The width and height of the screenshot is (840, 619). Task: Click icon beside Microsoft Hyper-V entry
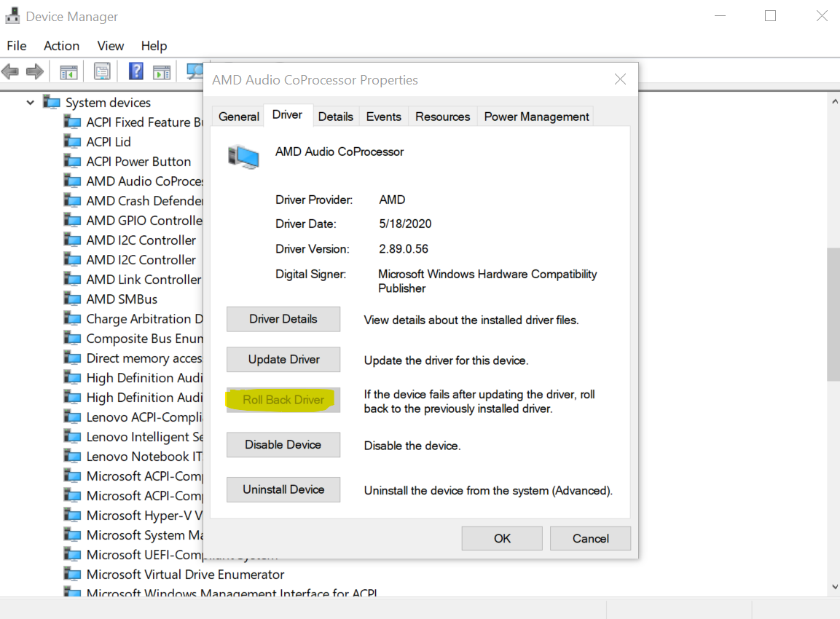pyautogui.click(x=73, y=515)
